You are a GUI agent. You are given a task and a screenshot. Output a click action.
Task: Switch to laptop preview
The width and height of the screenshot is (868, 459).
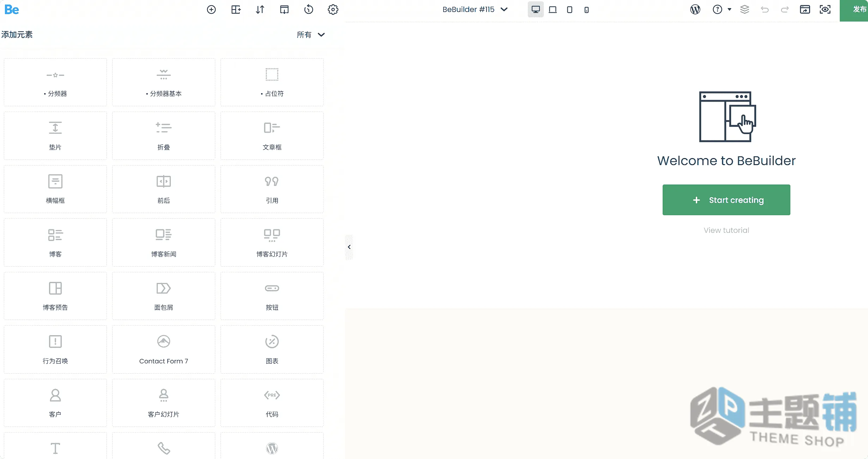tap(553, 10)
